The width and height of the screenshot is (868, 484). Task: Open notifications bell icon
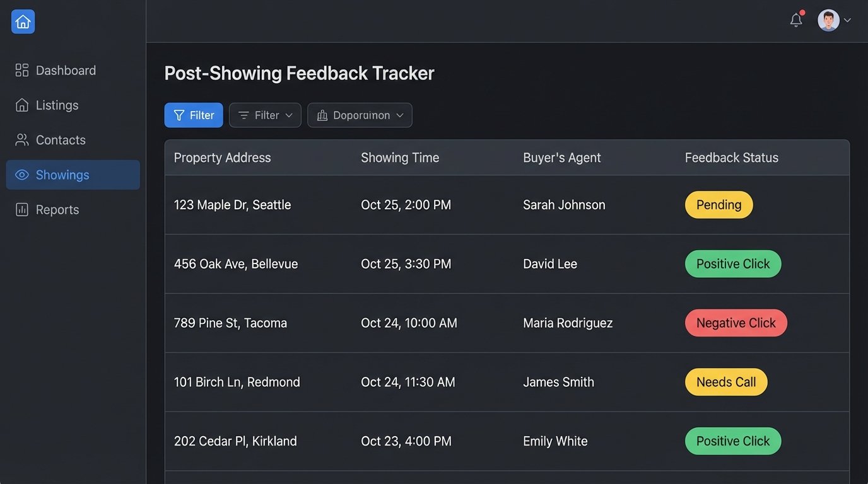tap(796, 20)
